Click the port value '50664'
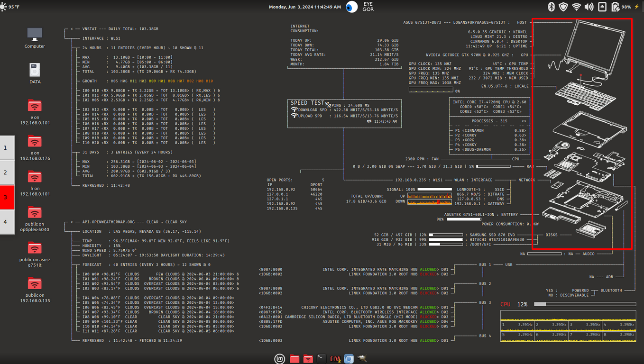644x364 pixels. [316, 190]
